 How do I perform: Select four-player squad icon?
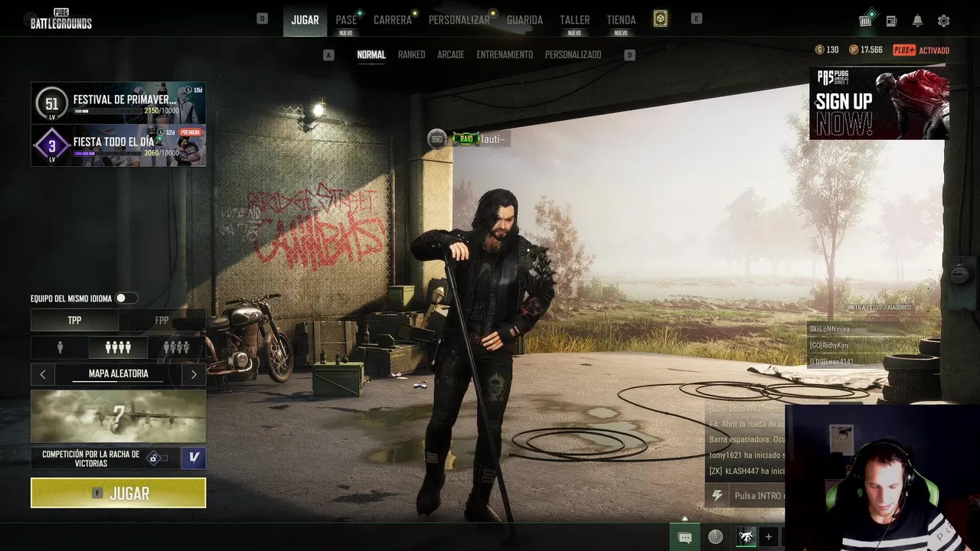(118, 347)
